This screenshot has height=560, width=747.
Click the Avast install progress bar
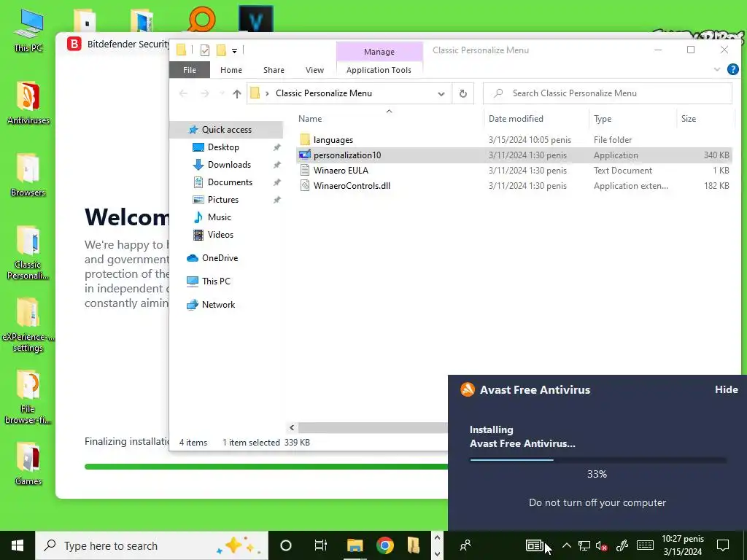point(597,460)
